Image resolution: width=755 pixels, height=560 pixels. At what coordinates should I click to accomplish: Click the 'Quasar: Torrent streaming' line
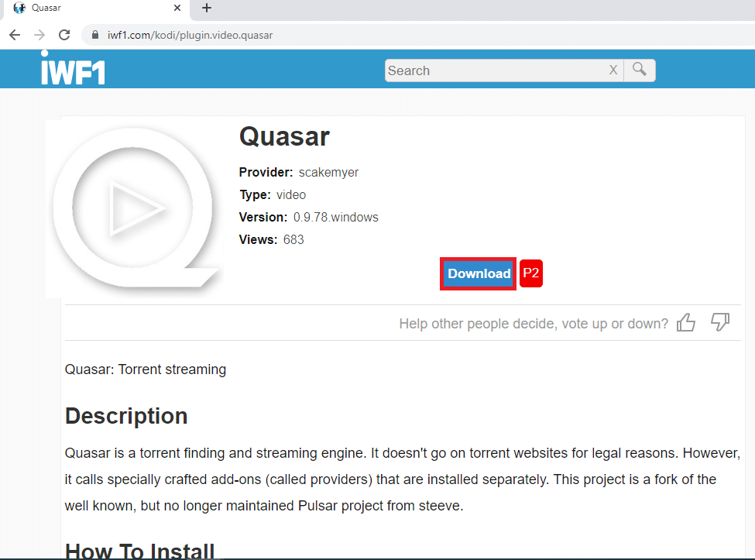(146, 369)
